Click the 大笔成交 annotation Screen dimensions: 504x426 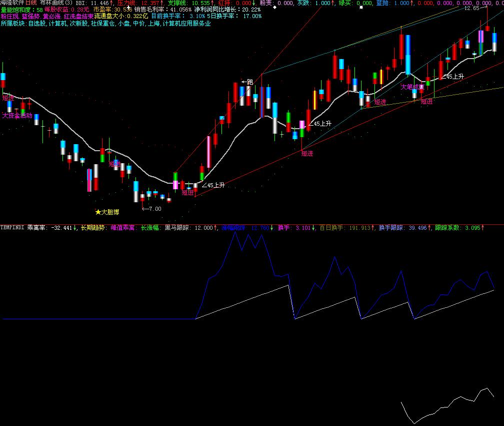point(412,87)
